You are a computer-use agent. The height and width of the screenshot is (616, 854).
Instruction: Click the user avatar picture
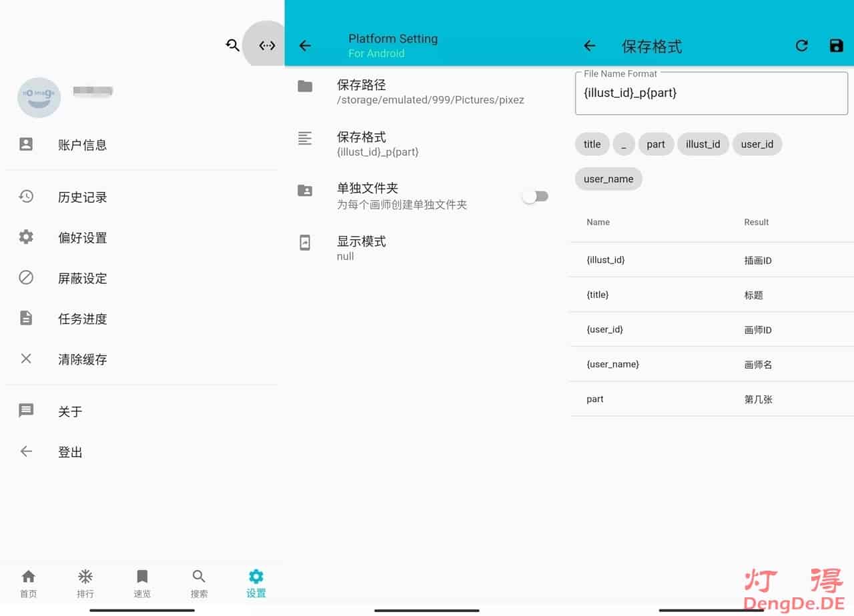[x=39, y=97]
